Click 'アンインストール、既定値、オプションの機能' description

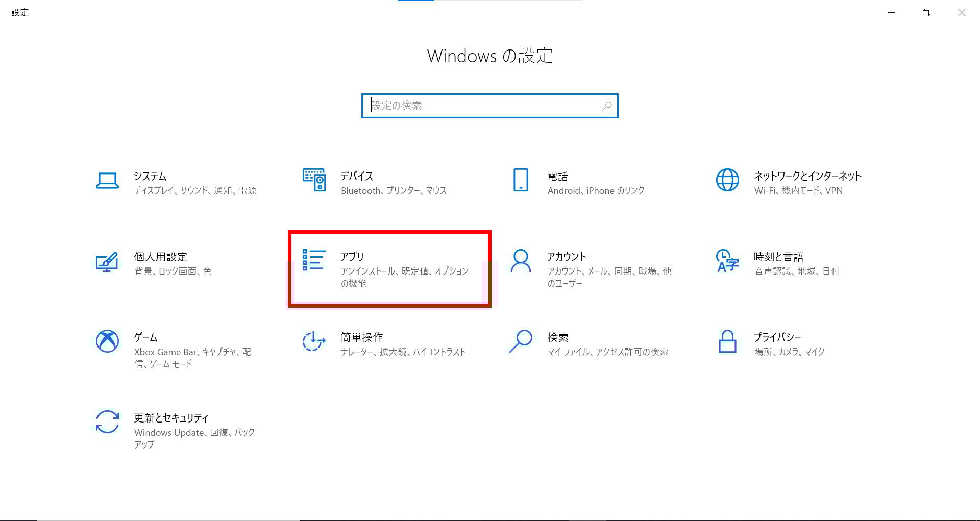[x=404, y=277]
